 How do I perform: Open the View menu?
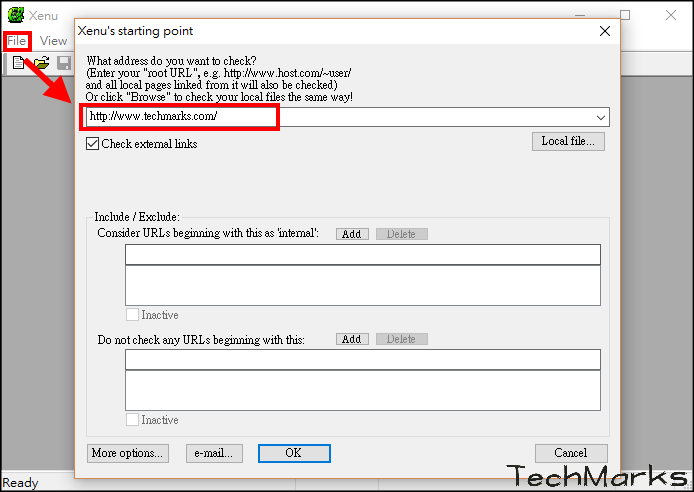pyautogui.click(x=53, y=41)
